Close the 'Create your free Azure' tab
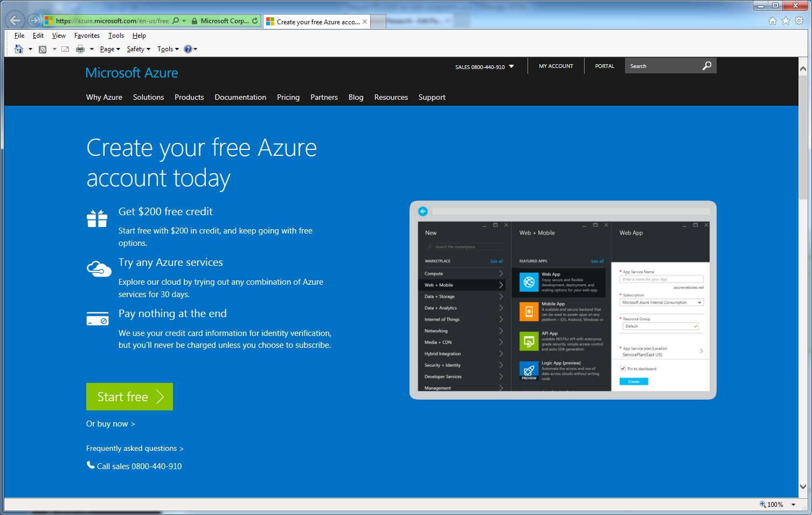Image resolution: width=812 pixels, height=515 pixels. [365, 22]
